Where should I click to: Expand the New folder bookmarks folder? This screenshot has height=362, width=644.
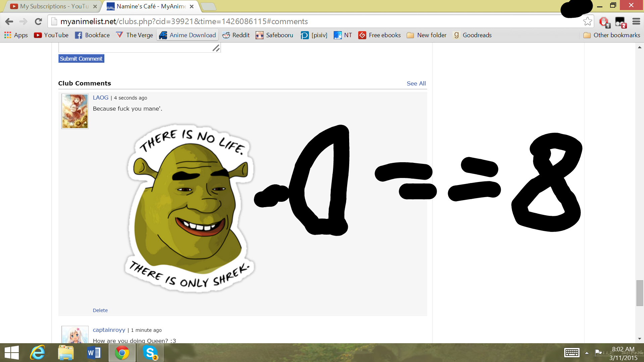coord(427,35)
